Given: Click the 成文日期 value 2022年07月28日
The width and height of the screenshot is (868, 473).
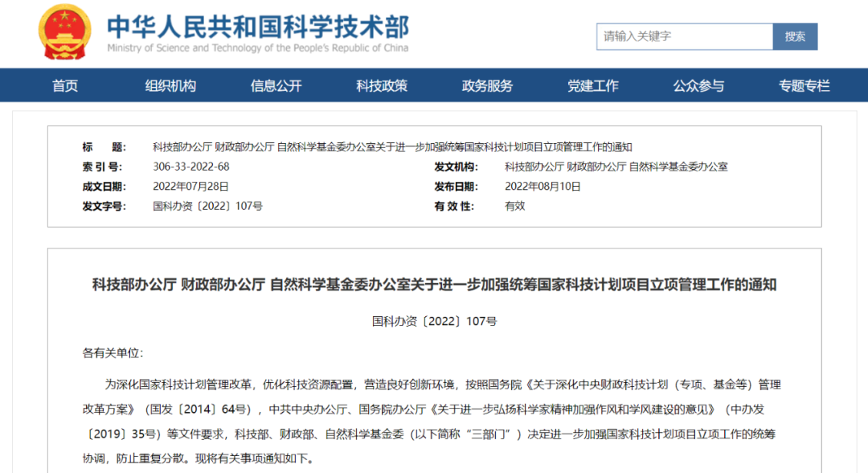Looking at the screenshot, I should point(191,186).
